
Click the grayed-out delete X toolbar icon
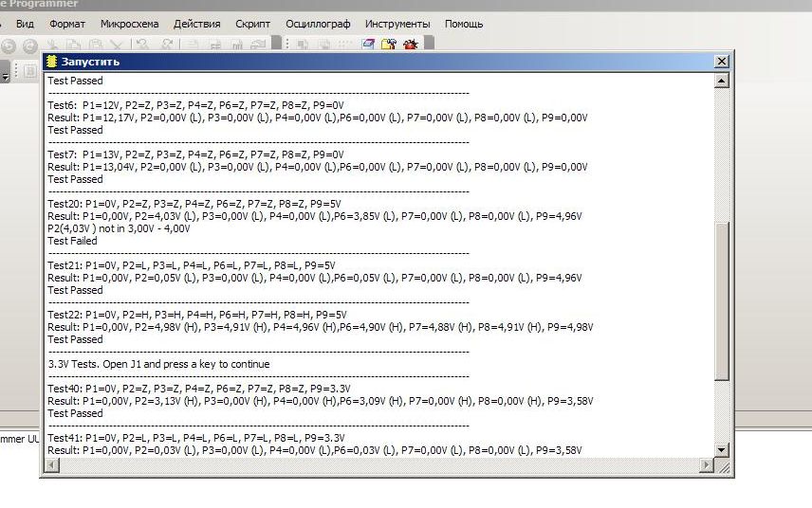[117, 45]
